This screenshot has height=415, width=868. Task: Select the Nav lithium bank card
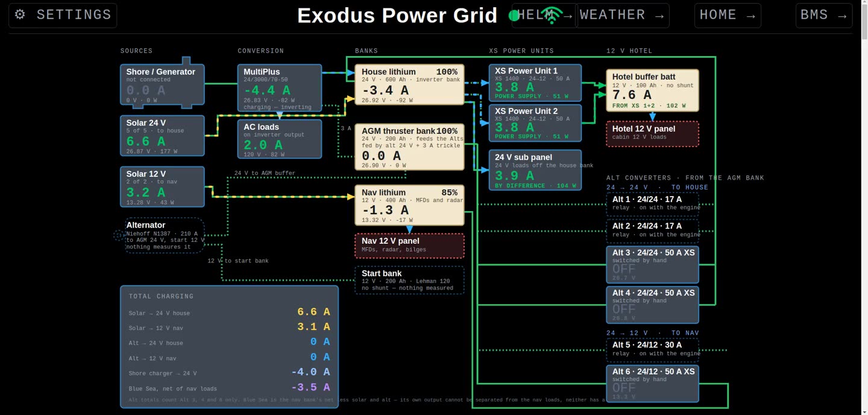[410, 206]
